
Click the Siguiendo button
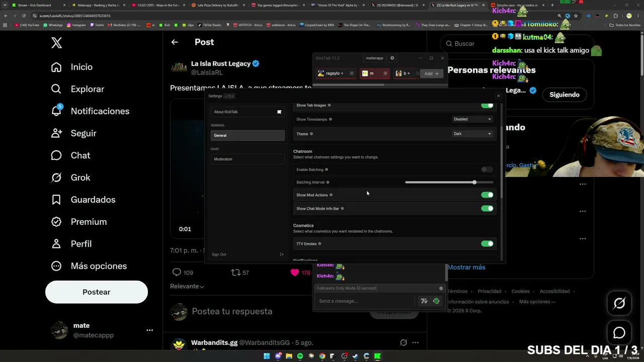click(x=565, y=95)
